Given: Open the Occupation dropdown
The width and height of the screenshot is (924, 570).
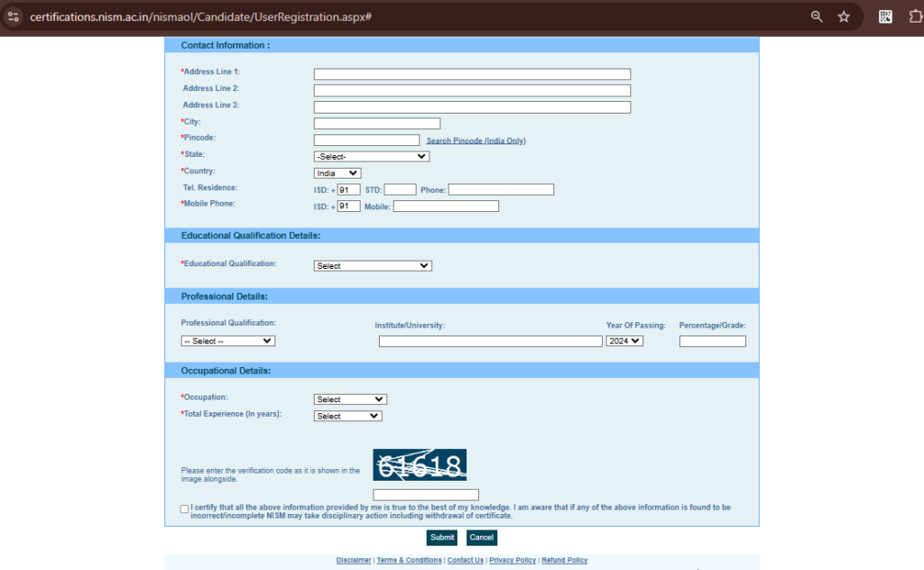Looking at the screenshot, I should point(350,400).
